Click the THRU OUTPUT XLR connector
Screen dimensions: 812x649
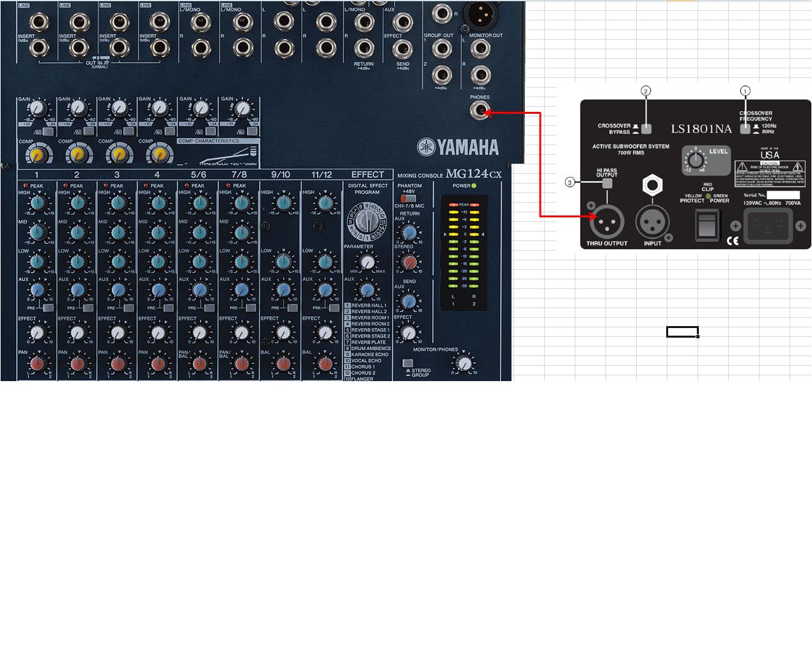click(x=606, y=223)
